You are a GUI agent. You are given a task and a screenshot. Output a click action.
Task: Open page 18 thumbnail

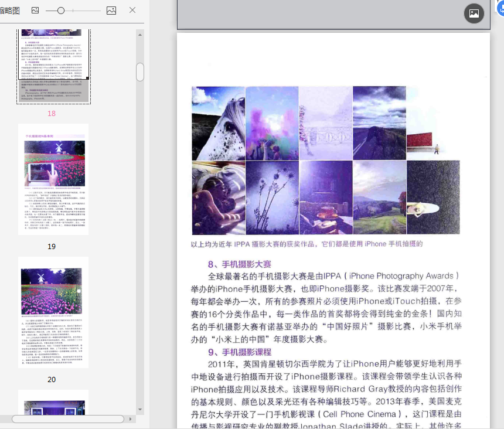54,67
